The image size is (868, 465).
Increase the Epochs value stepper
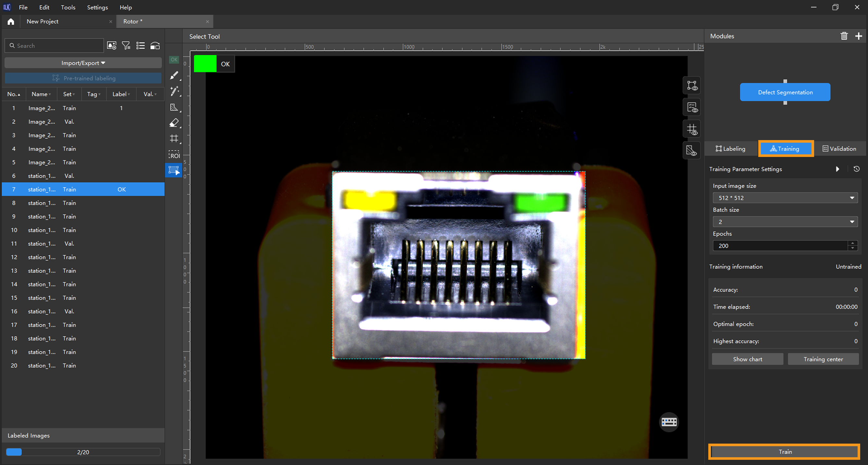click(x=852, y=243)
